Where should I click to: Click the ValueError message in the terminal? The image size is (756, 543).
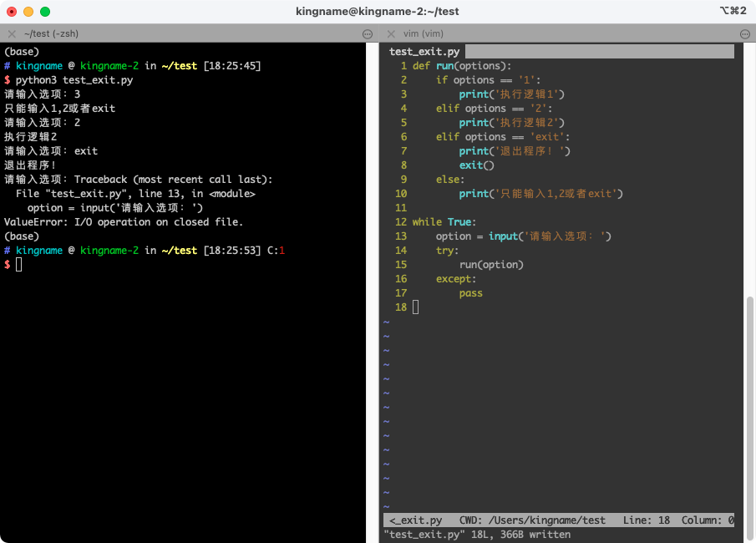[124, 222]
